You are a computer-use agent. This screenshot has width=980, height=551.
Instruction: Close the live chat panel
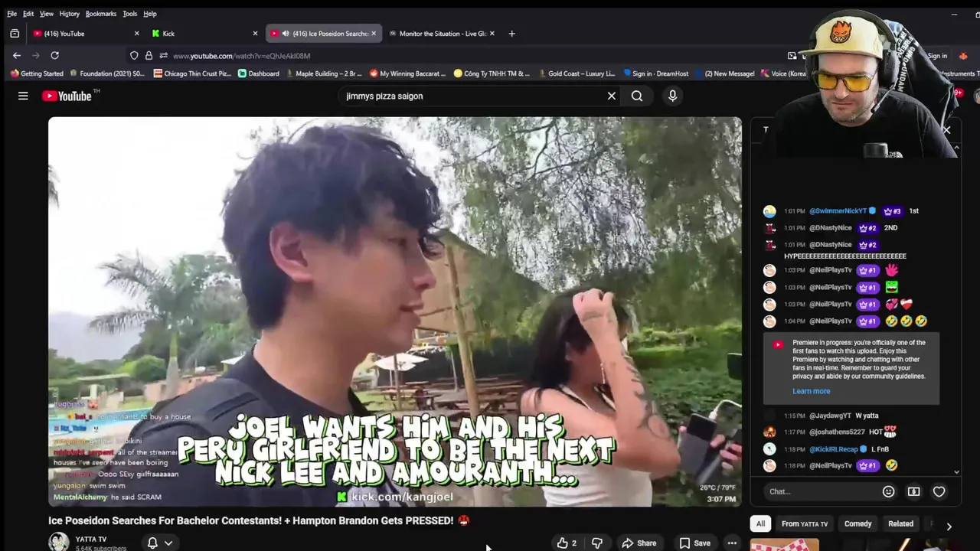click(946, 130)
